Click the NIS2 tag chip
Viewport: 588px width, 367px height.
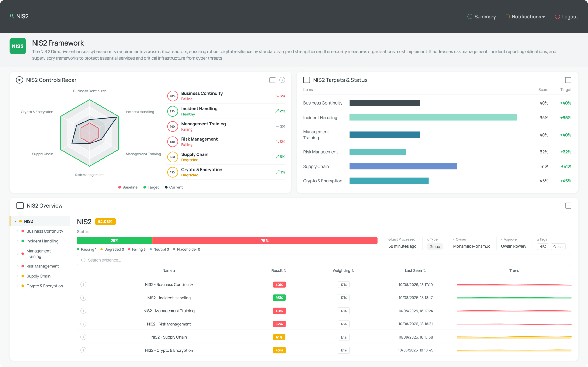pos(543,247)
